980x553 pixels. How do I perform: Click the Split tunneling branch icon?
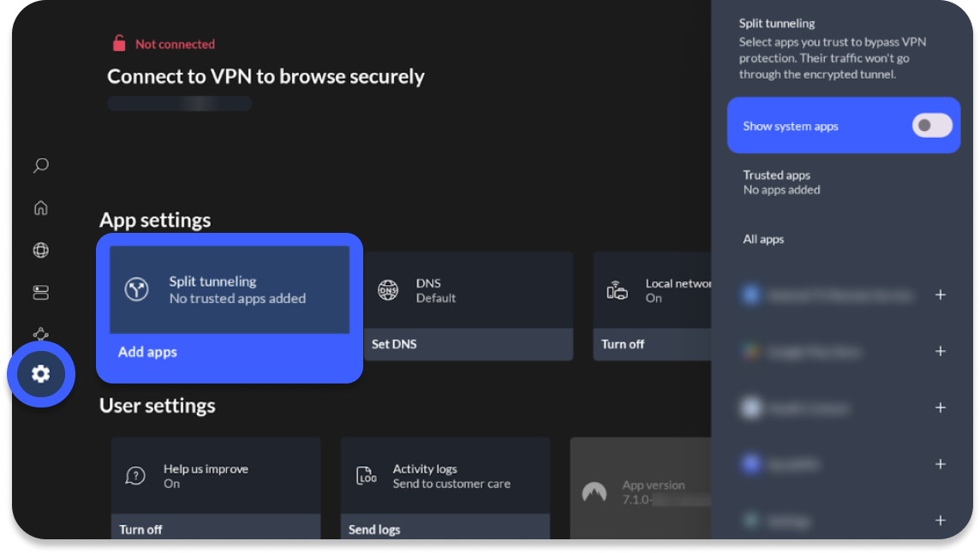coord(137,289)
